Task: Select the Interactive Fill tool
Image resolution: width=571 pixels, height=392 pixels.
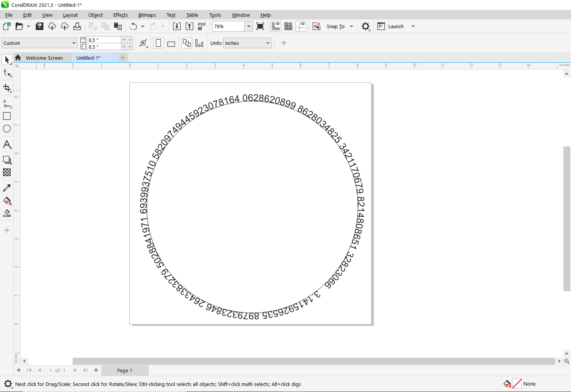Action: tap(7, 201)
